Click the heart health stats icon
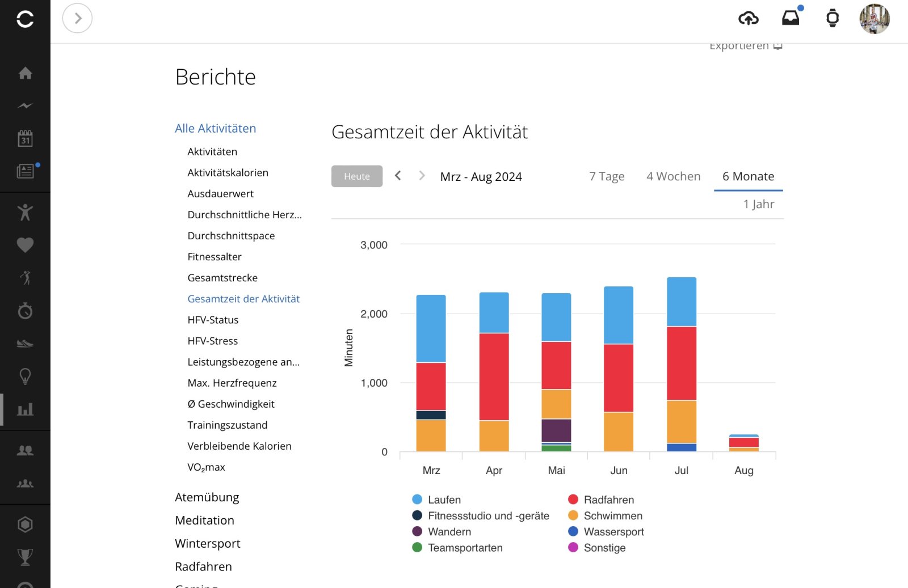908x588 pixels. 25,245
